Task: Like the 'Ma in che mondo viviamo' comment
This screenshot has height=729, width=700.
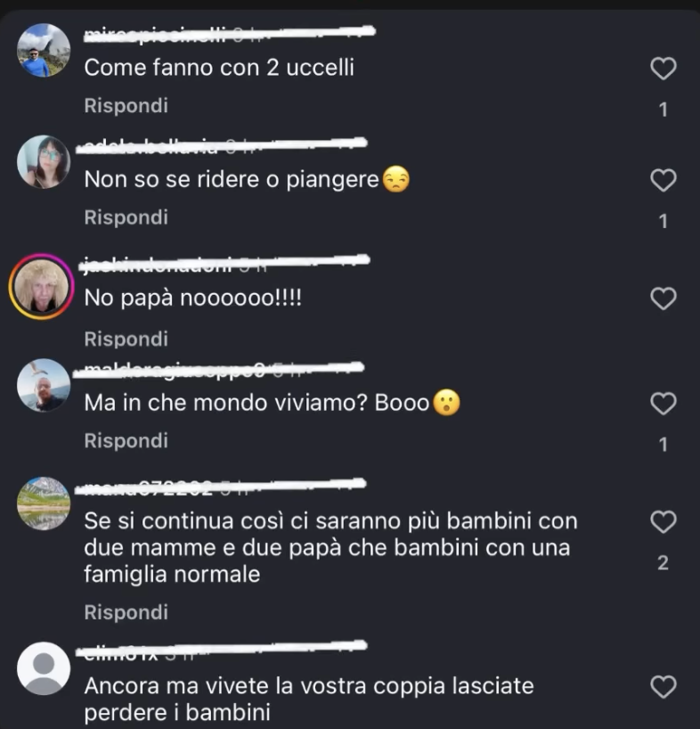Action: tap(663, 403)
